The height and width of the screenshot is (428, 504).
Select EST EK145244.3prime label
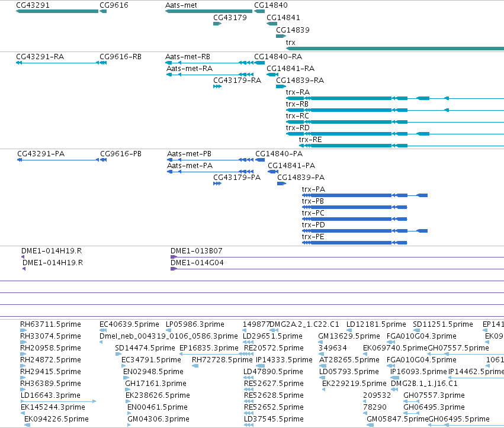tap(53, 407)
